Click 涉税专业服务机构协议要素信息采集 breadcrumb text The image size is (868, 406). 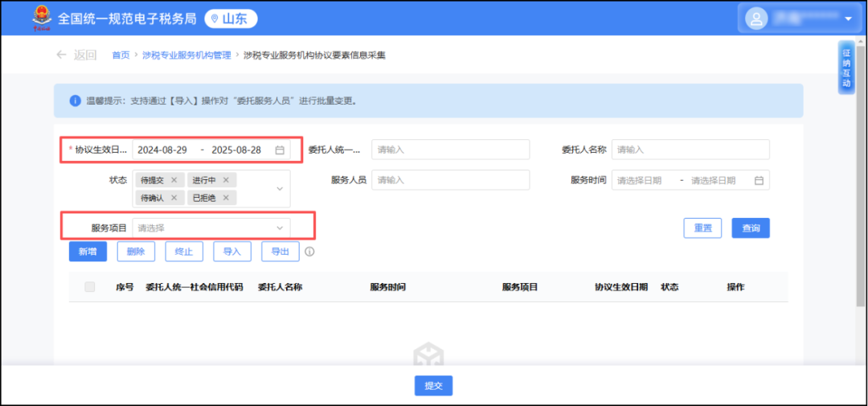tap(314, 55)
